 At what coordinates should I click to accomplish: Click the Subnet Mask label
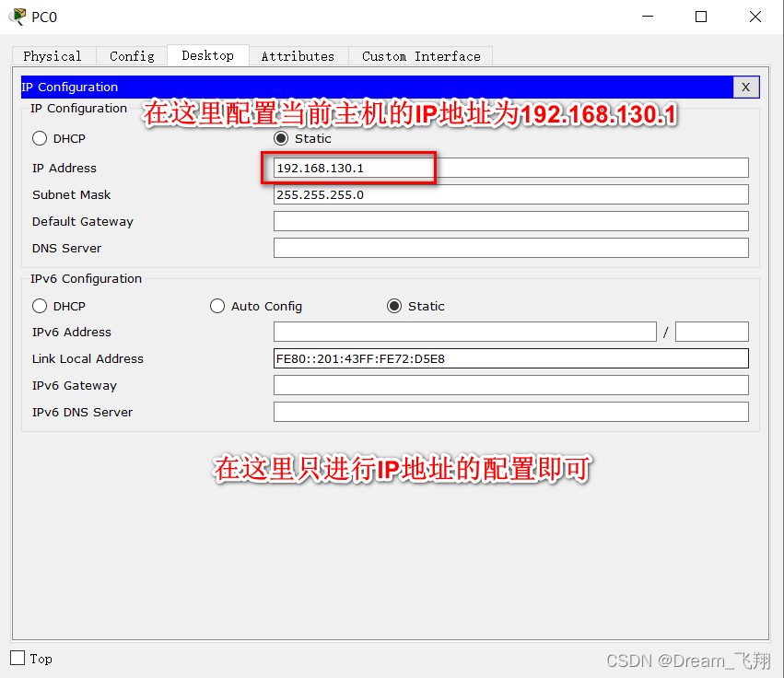point(71,194)
